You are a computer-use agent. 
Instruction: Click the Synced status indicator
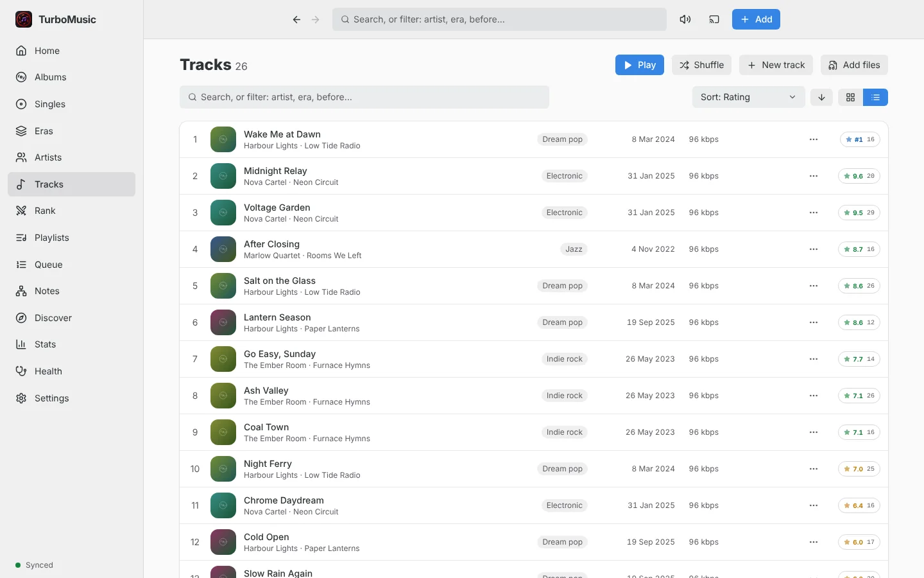point(35,565)
